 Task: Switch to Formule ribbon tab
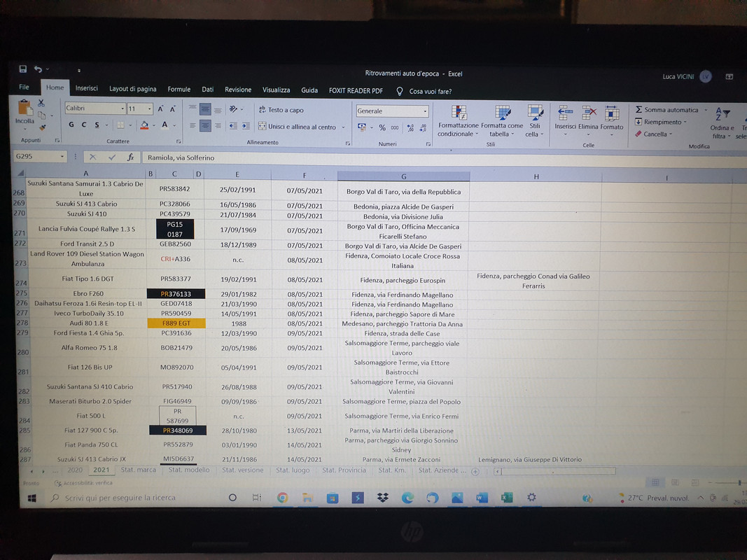click(x=179, y=90)
